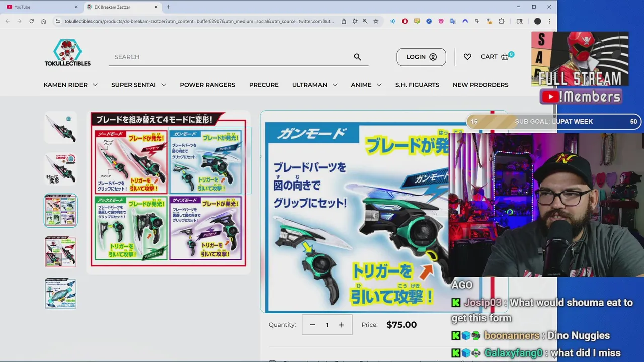Click the browser address bar URL
Image resolution: width=644 pixels, height=362 pixels.
199,21
